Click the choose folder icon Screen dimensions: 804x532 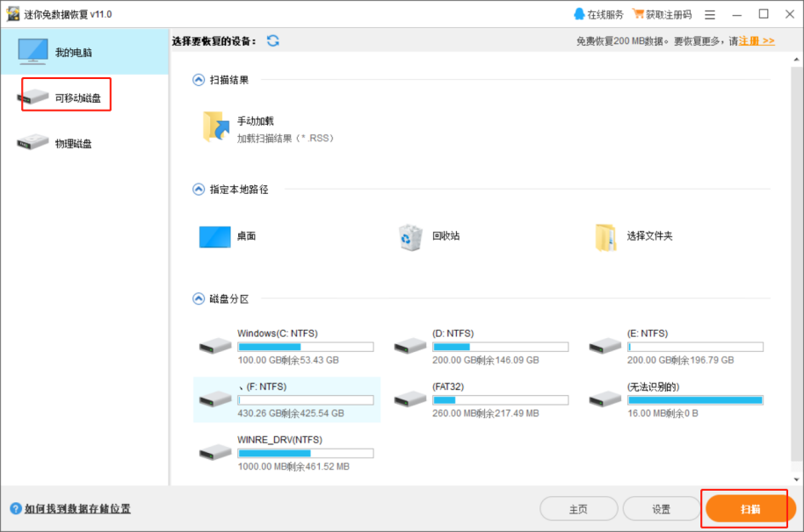tap(605, 237)
